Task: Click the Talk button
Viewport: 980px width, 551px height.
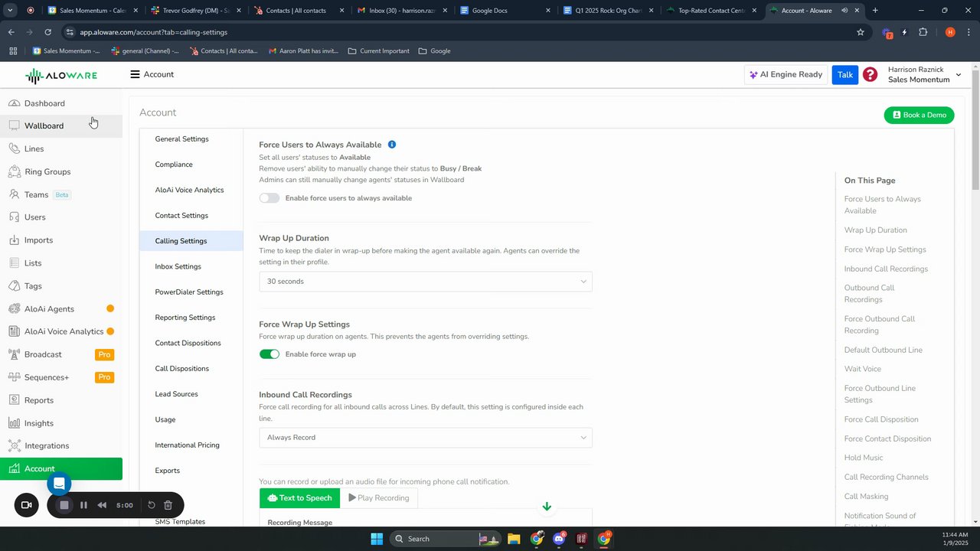Action: 845,74
